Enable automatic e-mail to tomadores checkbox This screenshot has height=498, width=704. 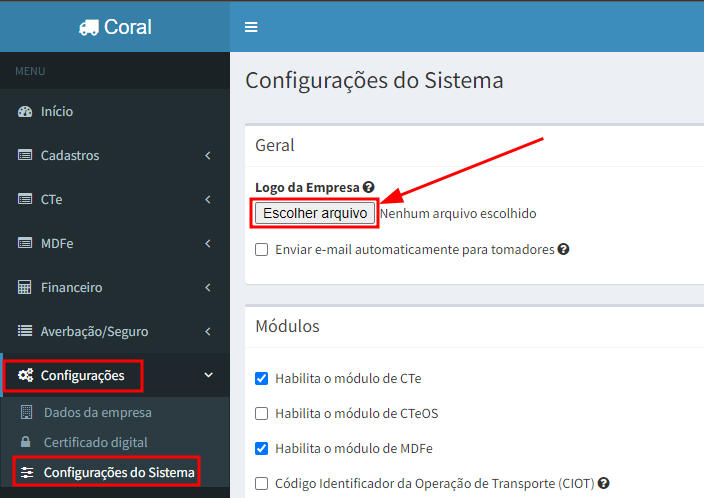point(262,250)
